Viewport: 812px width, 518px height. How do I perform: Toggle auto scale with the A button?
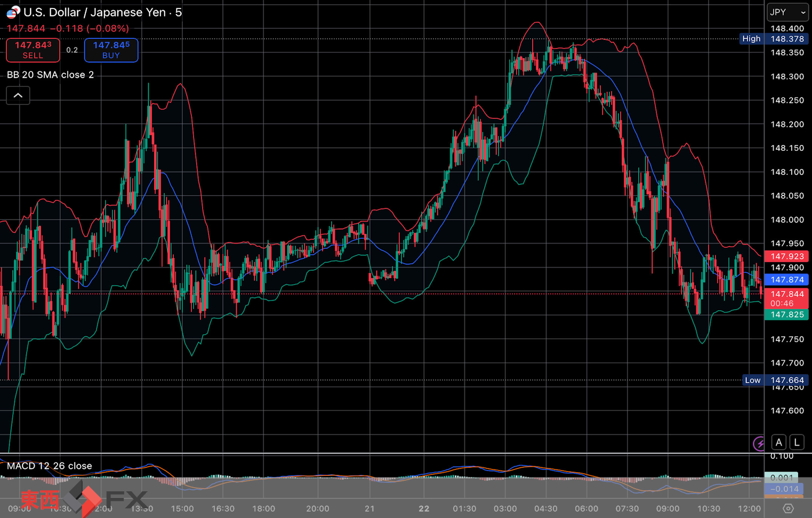click(779, 442)
